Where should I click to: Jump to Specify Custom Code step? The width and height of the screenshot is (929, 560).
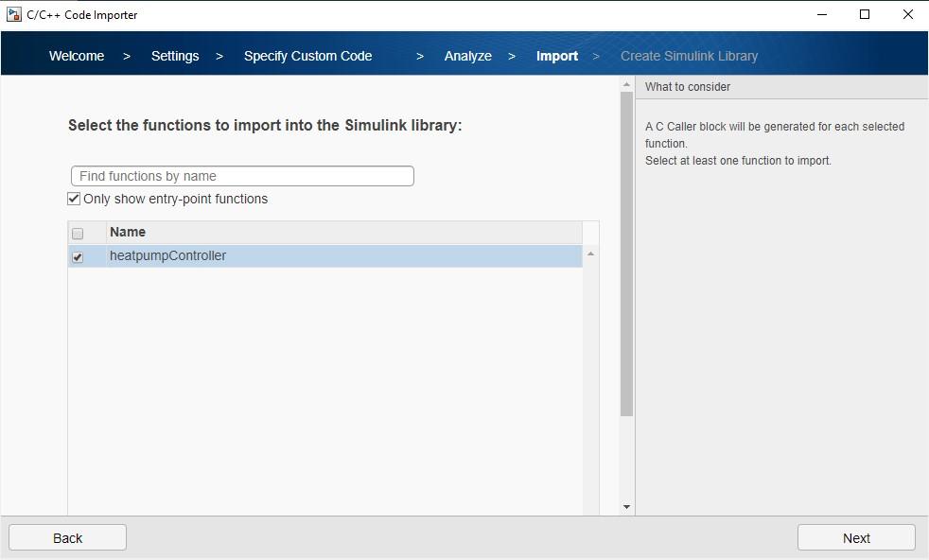coord(307,56)
